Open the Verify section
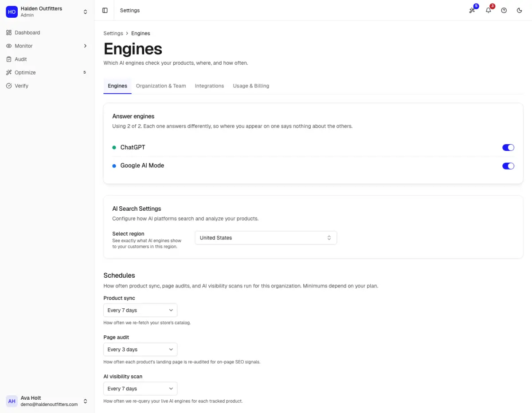This screenshot has height=413, width=532. pyautogui.click(x=47, y=86)
